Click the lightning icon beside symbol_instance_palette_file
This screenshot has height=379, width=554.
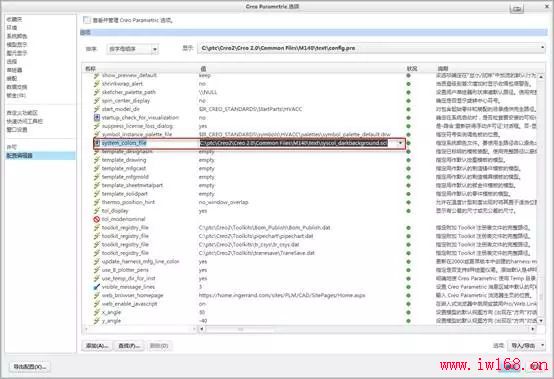tap(96, 135)
